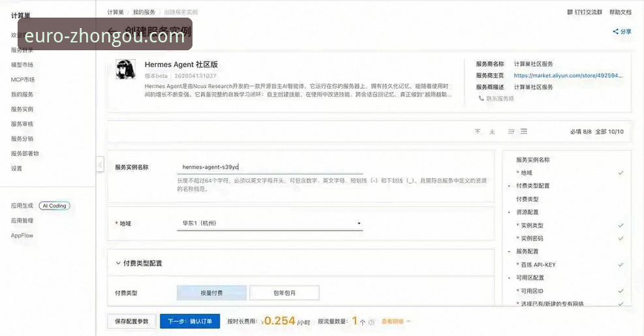Go to 我的服务 in the sidebar
Viewport: 644px width, 336px height.
(22, 95)
